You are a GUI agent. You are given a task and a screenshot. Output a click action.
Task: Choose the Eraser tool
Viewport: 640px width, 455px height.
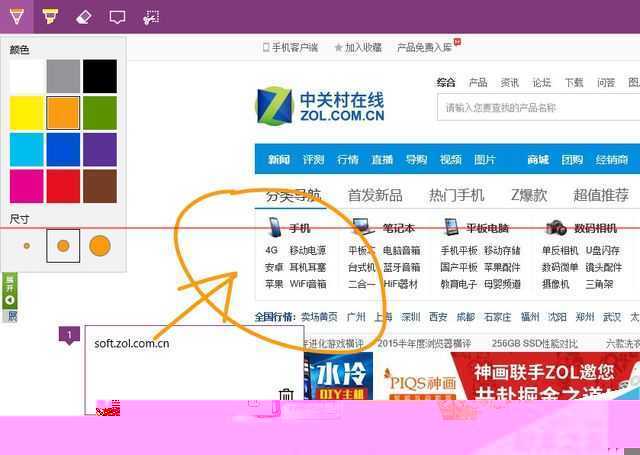point(84,17)
